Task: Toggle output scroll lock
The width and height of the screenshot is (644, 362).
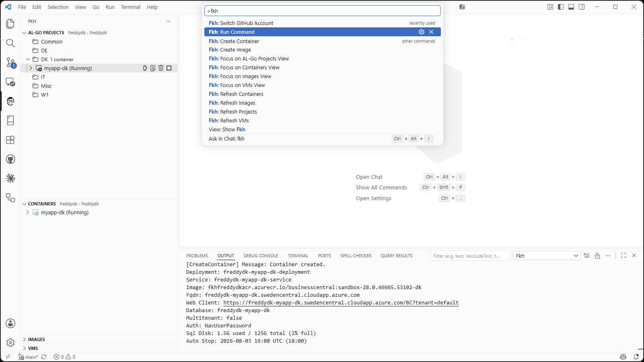Action: coord(597,256)
